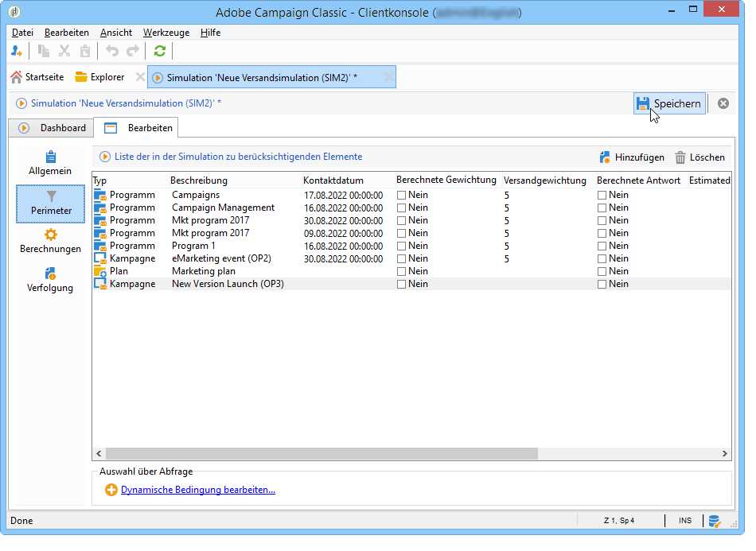This screenshot has width=756, height=551.
Task: Close the Simulation SIM2 tab
Action: point(389,77)
